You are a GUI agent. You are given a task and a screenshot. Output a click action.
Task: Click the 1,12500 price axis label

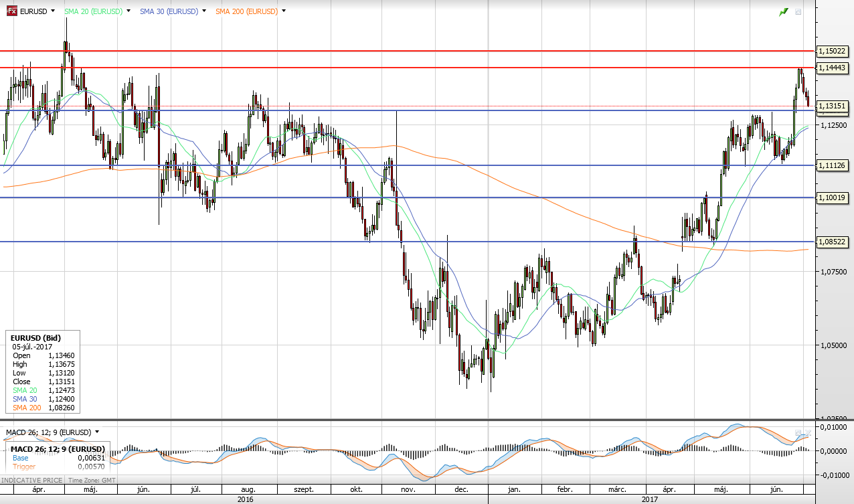pyautogui.click(x=833, y=125)
